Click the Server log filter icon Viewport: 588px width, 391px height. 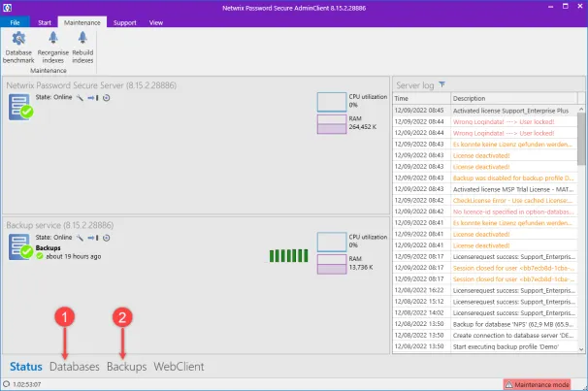tap(442, 84)
